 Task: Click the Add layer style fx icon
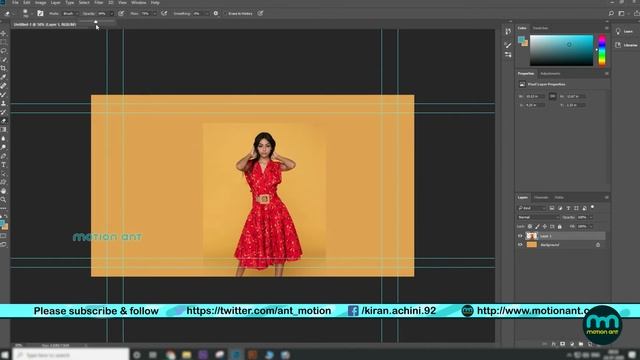(554, 344)
